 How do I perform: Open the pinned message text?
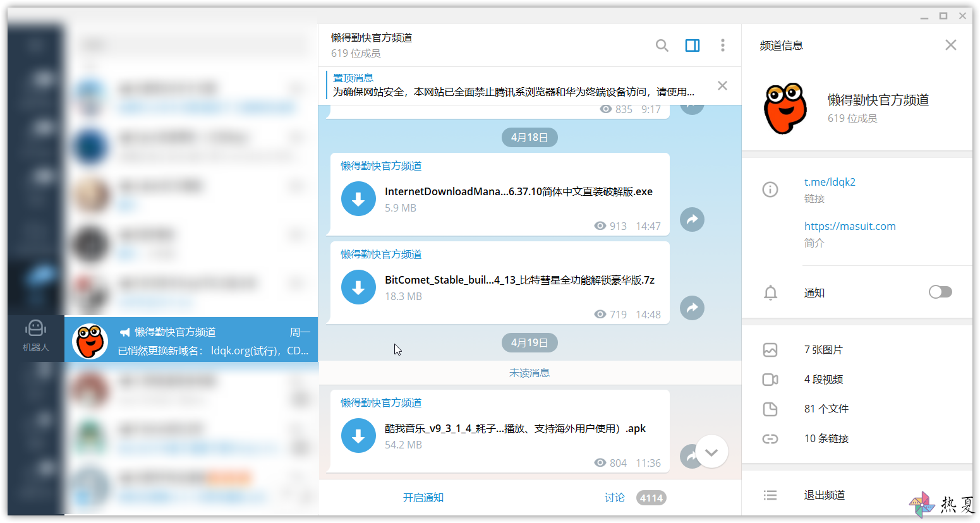[x=513, y=92]
